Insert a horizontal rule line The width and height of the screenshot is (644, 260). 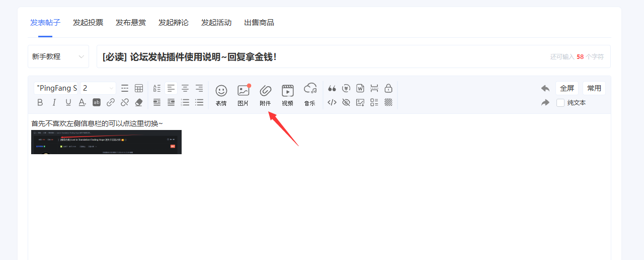[x=125, y=88]
